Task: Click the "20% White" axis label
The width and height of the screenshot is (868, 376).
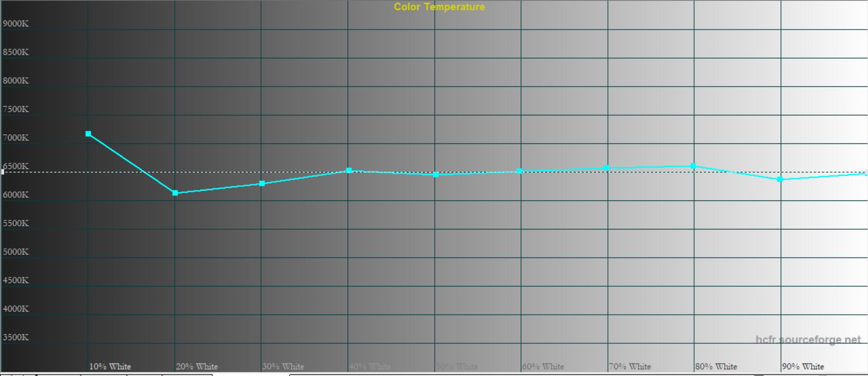Action: pos(197,366)
